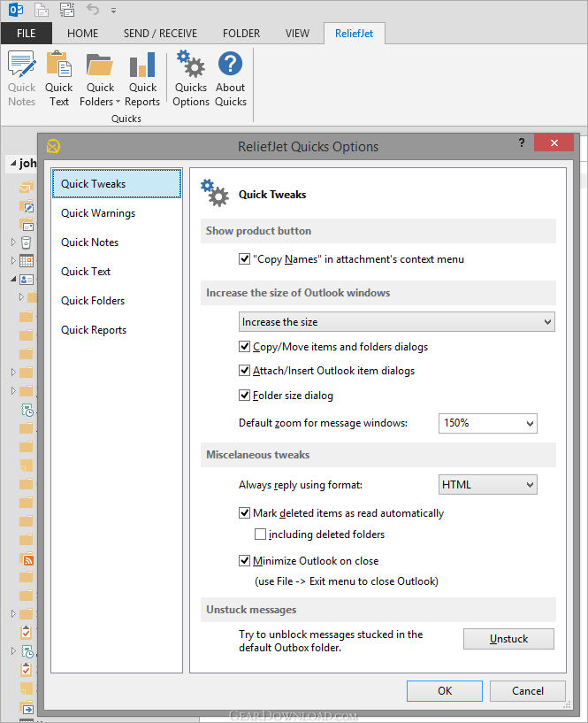Switch to the VIEW tab
Screen dimensions: 588x723
coord(297,34)
